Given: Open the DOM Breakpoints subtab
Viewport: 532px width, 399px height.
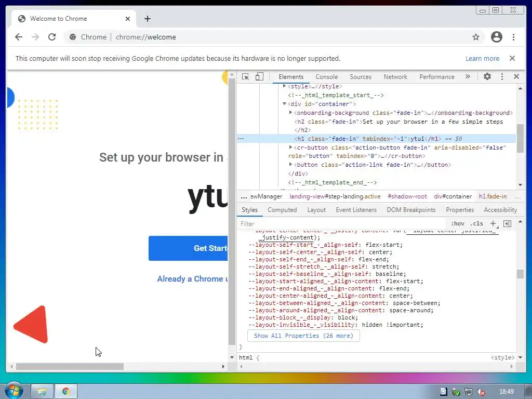Looking at the screenshot, I should coord(411,210).
